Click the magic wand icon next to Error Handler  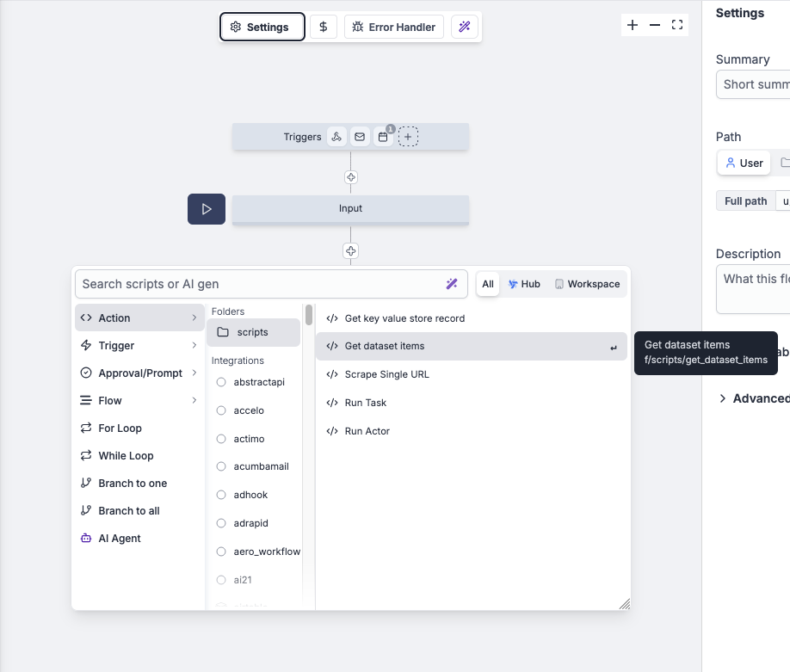pyautogui.click(x=465, y=27)
